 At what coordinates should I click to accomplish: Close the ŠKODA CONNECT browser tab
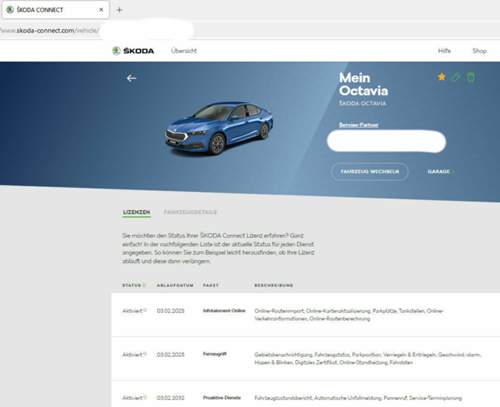click(101, 10)
